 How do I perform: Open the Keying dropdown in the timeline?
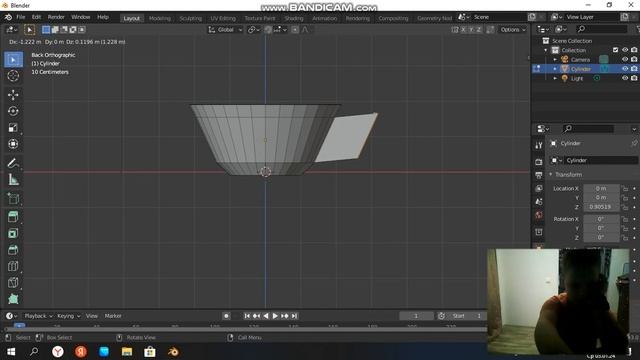coord(69,316)
